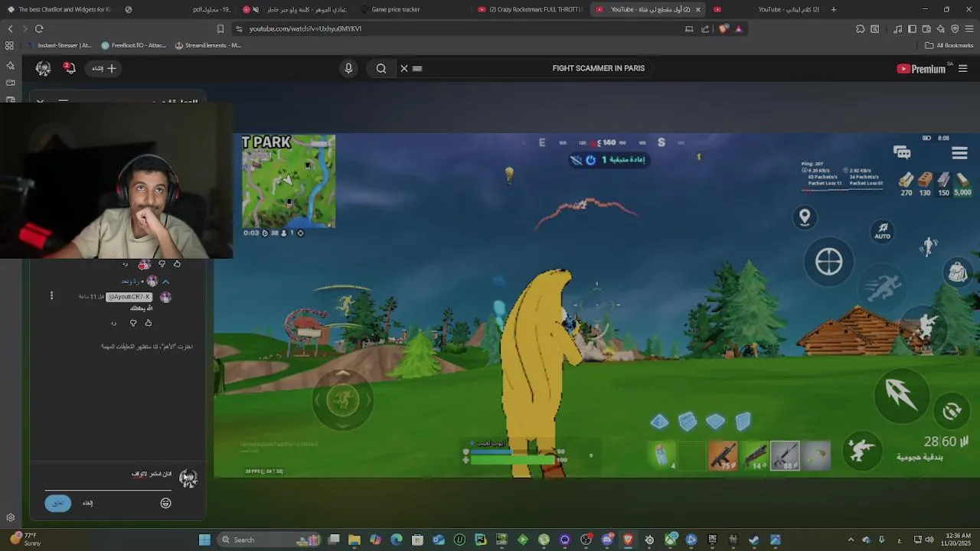Go back with the browser back arrow
The image size is (980, 551).
pos(10,28)
